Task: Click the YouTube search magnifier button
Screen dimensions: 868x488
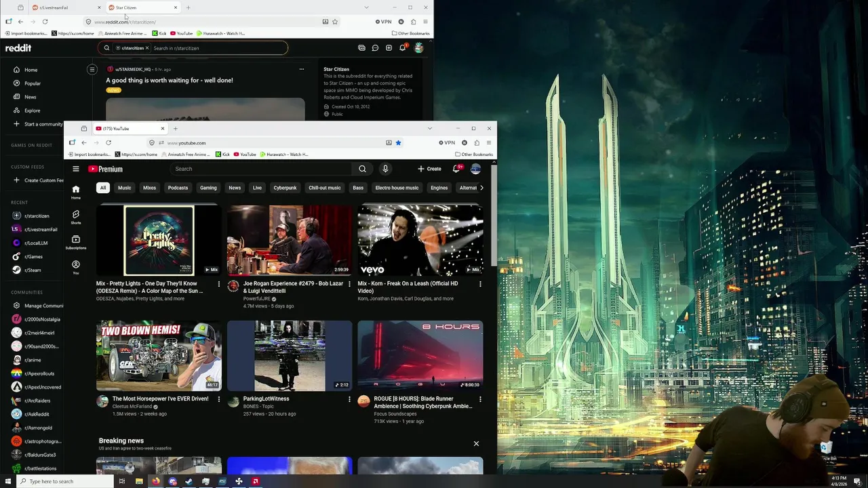Action: [362, 169]
